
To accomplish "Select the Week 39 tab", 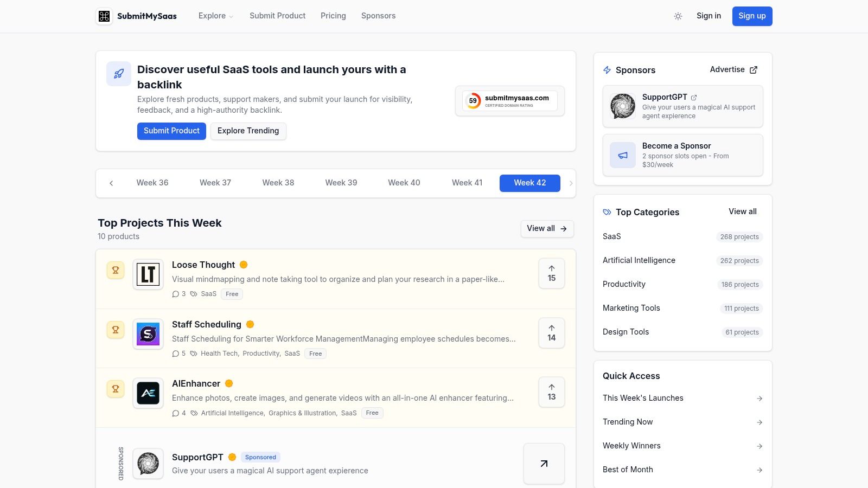I will (341, 183).
